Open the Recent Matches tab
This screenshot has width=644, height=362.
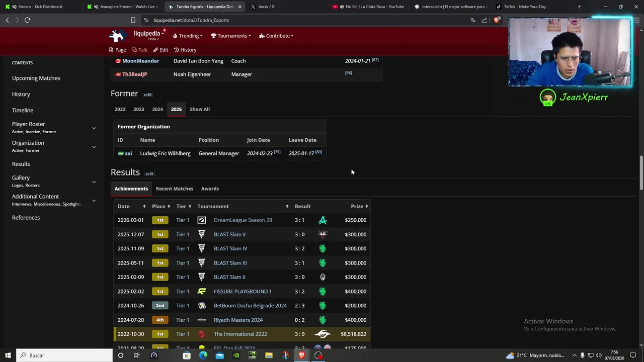point(175,189)
